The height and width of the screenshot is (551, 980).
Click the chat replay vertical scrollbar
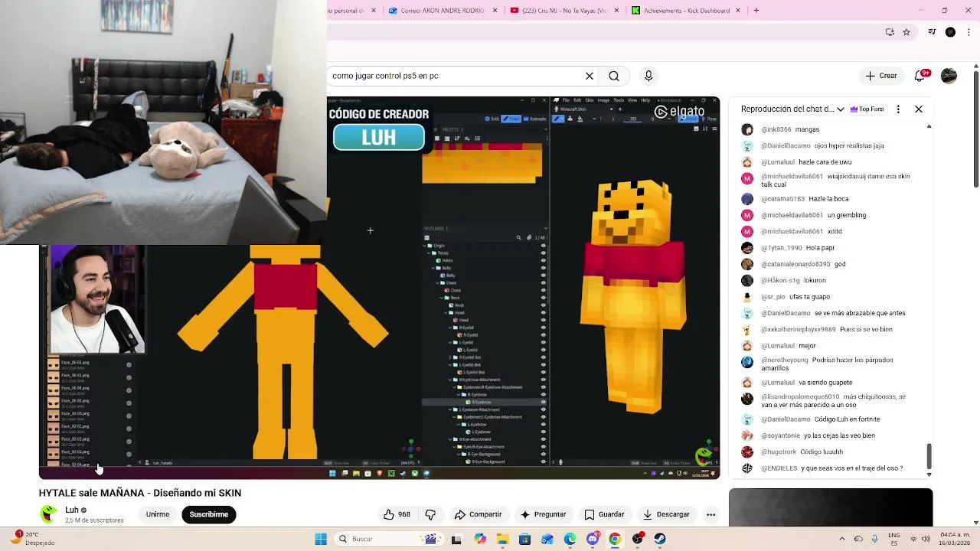(x=929, y=456)
